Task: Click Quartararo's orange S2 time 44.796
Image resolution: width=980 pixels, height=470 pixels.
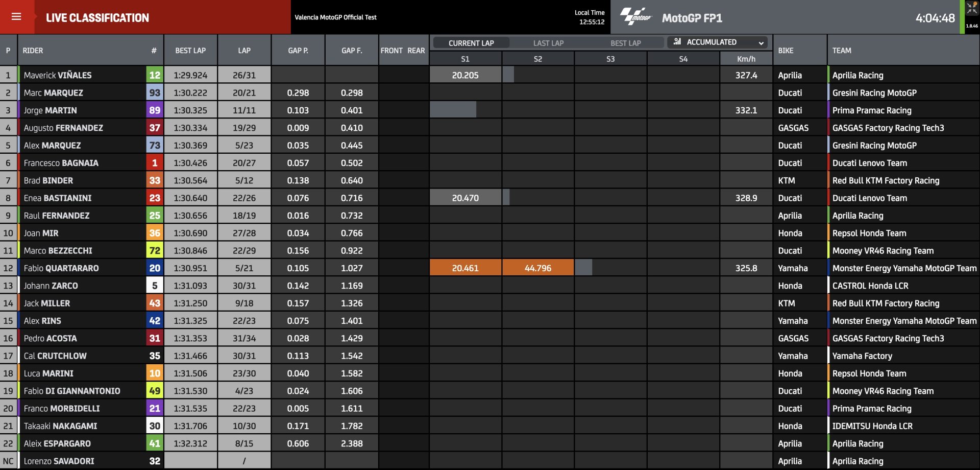Action: click(538, 268)
